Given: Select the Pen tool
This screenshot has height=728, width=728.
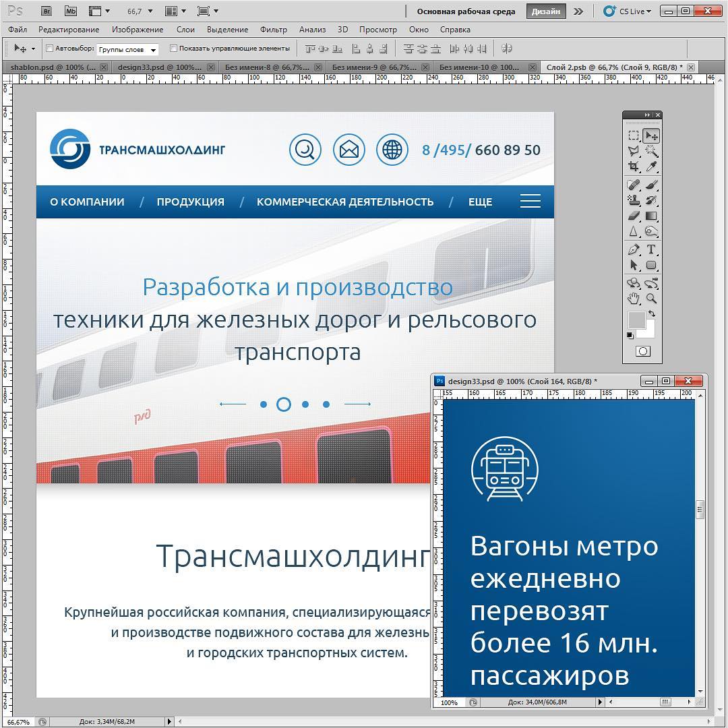Looking at the screenshot, I should point(634,250).
